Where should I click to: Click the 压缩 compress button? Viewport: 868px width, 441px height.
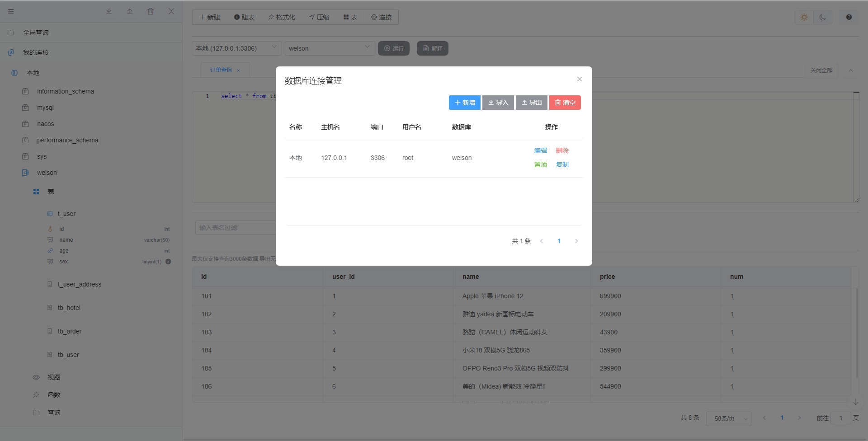[x=319, y=17]
